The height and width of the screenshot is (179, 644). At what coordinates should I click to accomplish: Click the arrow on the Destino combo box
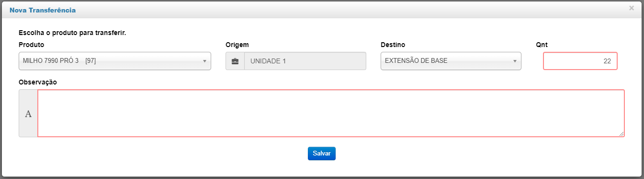coord(515,61)
